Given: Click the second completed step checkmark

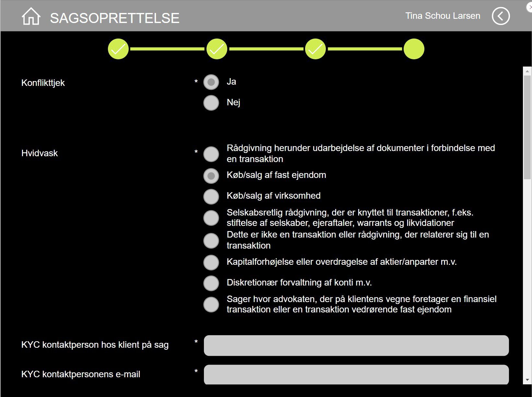Looking at the screenshot, I should click(x=217, y=49).
